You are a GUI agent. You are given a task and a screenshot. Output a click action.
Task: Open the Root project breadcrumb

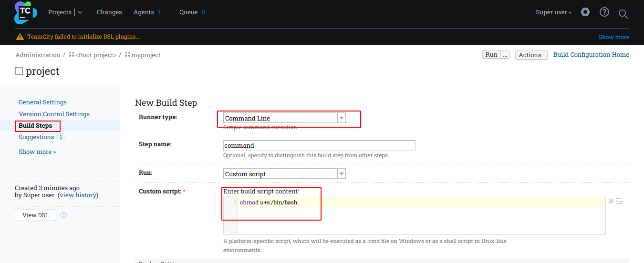click(96, 55)
